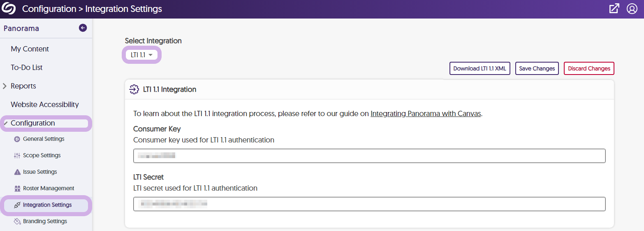Click the YuJa logo icon
644x231 pixels.
(x=9, y=9)
